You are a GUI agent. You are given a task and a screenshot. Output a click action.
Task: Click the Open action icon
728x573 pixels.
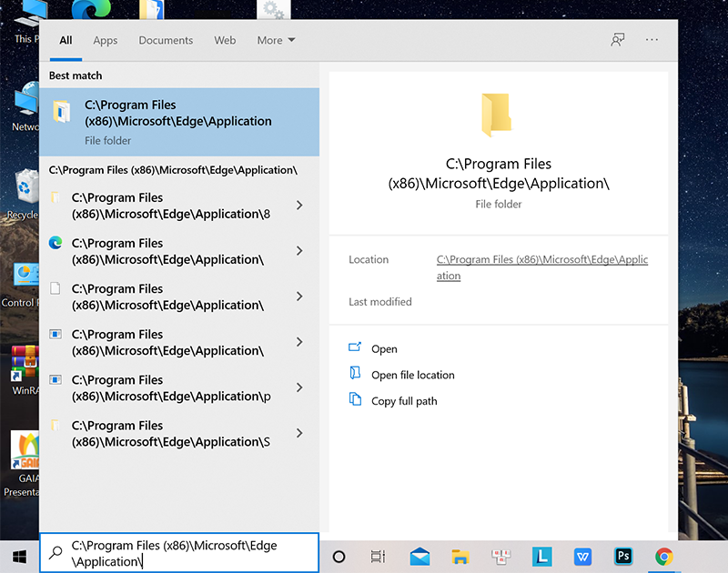point(355,347)
